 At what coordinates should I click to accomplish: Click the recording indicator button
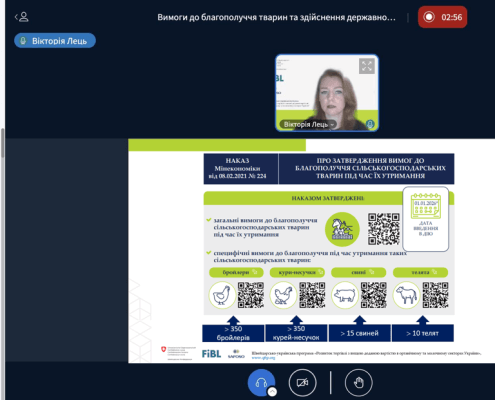[x=442, y=17]
